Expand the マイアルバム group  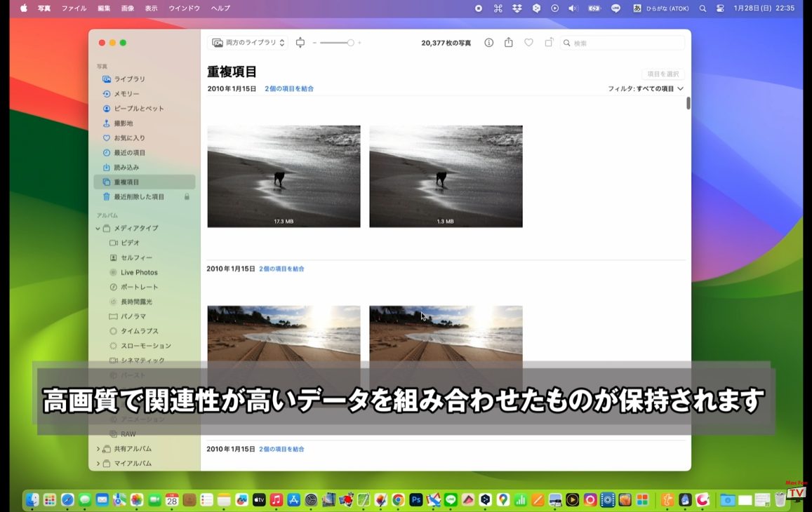click(x=98, y=464)
